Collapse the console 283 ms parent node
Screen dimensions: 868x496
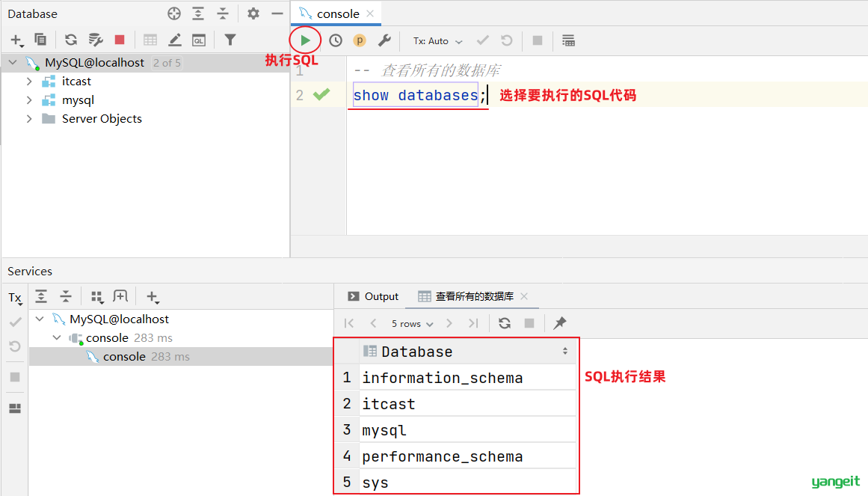click(57, 338)
